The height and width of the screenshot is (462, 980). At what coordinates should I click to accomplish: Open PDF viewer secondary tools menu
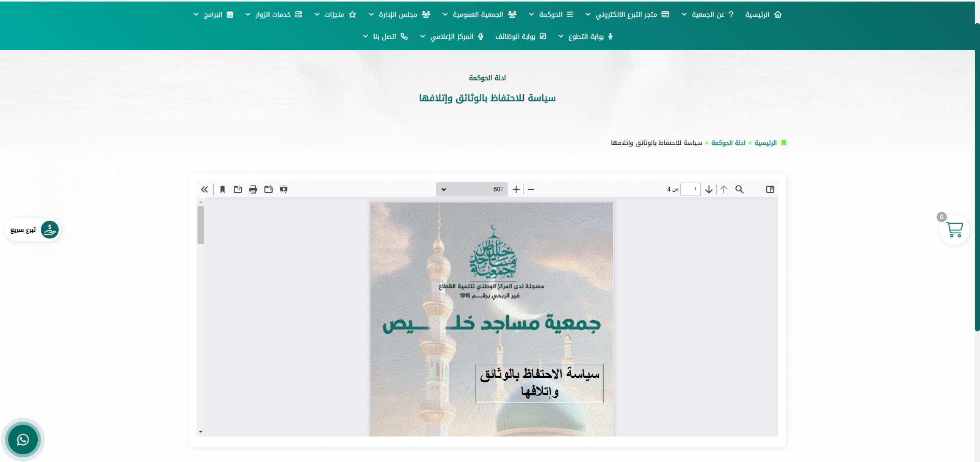coord(204,189)
